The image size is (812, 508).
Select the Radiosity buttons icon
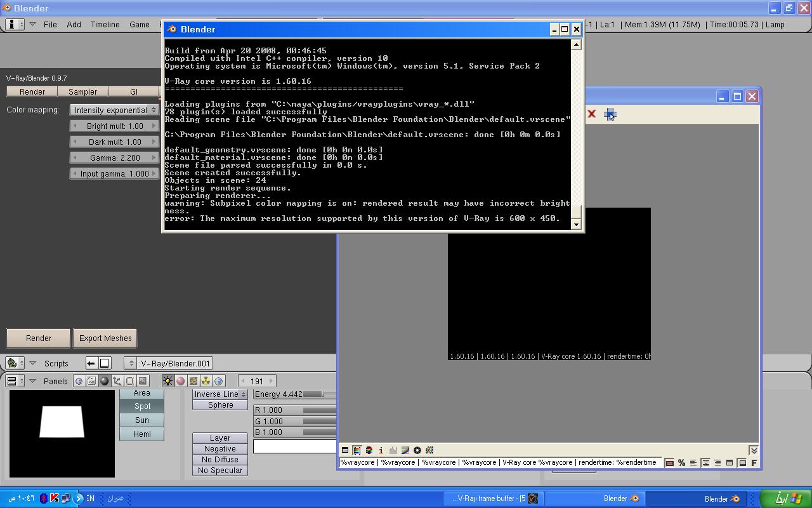[206, 381]
